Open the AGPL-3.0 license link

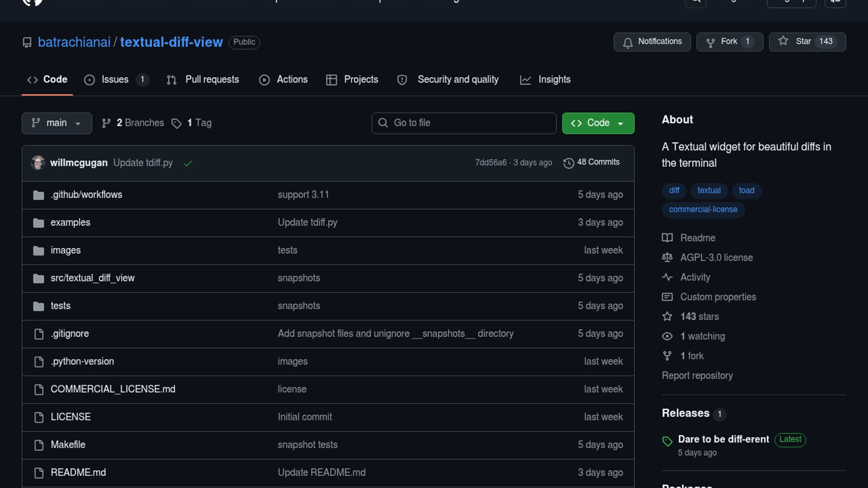[716, 258]
